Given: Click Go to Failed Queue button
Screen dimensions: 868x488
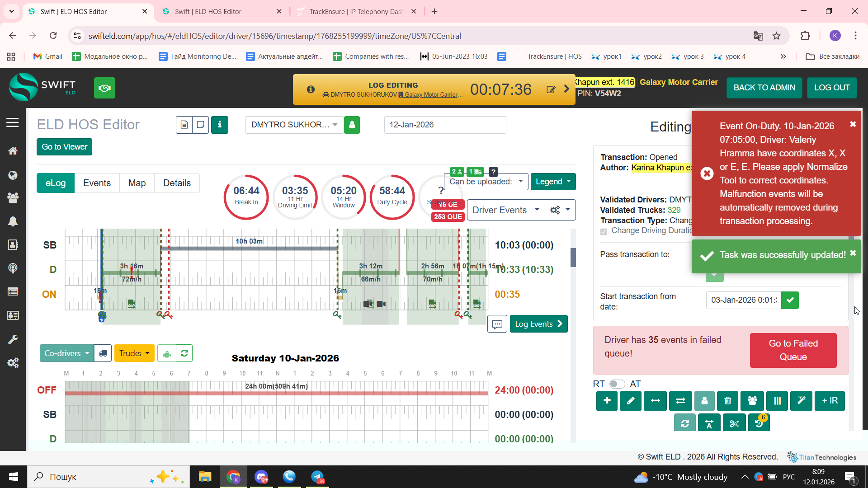Looking at the screenshot, I should point(793,350).
